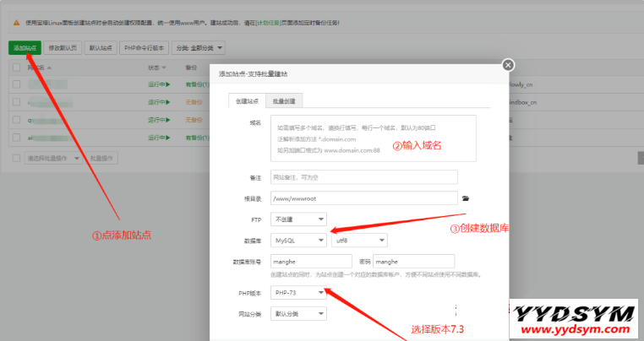Tick the select-all checkbox in the table header
Screen dimensions: 644x341
click(x=16, y=68)
